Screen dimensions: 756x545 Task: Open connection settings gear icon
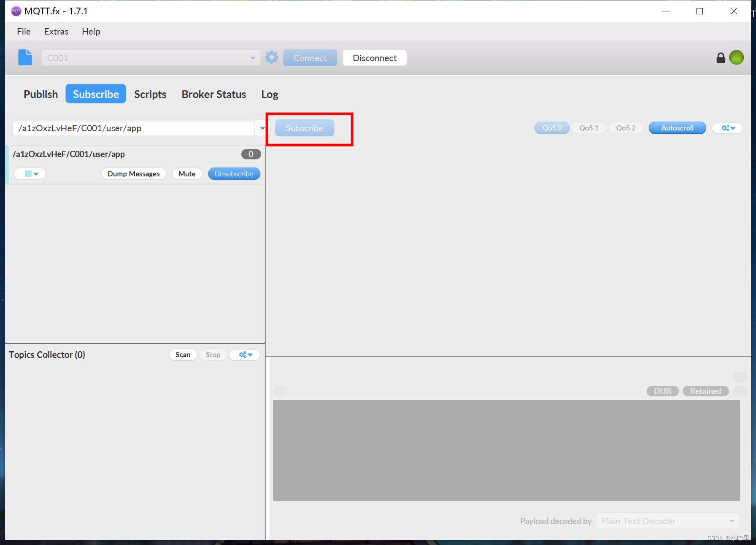272,57
